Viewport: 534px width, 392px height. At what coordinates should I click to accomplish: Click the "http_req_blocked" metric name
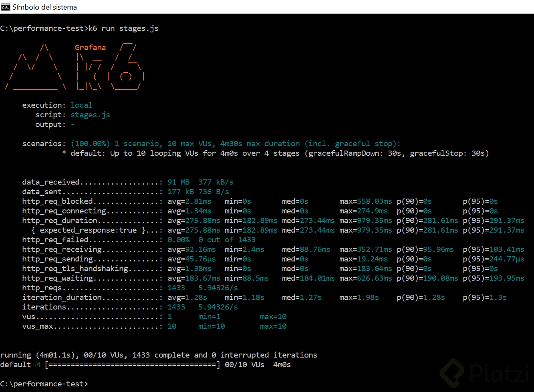point(57,201)
